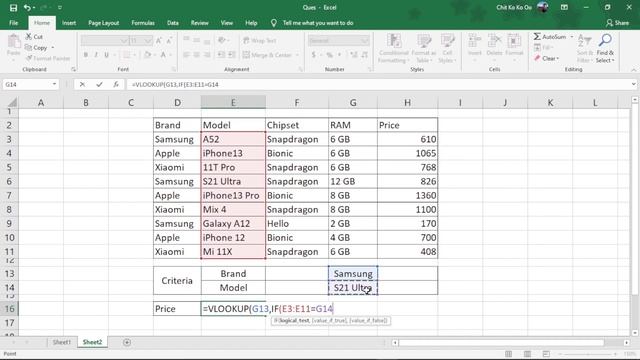Click the Delete cells icon
Screen dimensions: 640x360
(494, 41)
